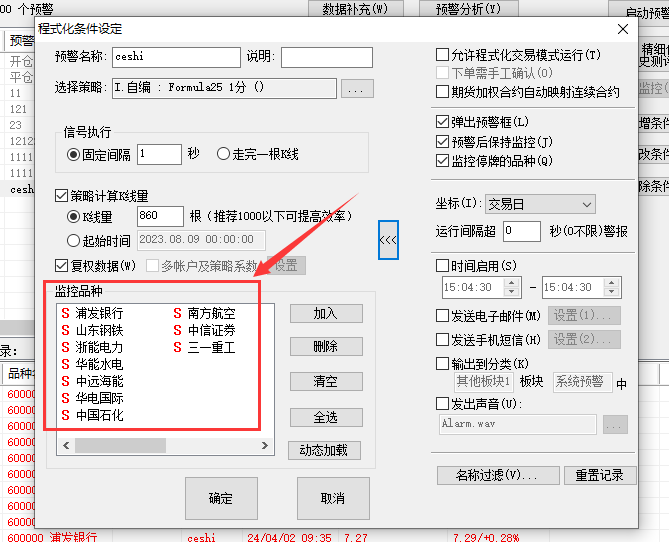Image resolution: width=669 pixels, height=542 pixels.
Task: Click 数据补充(W) in background window
Action: (x=355, y=9)
